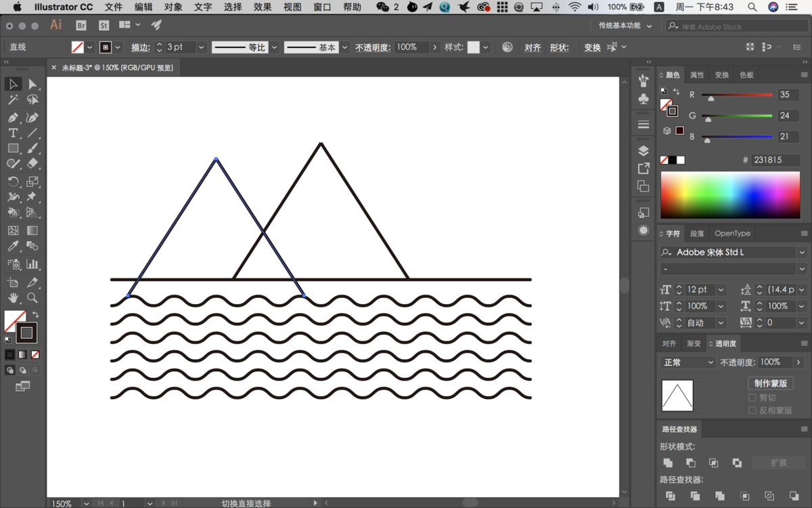Set paint mode to Gradient in toolbox
The height and width of the screenshot is (508, 812).
[22, 354]
